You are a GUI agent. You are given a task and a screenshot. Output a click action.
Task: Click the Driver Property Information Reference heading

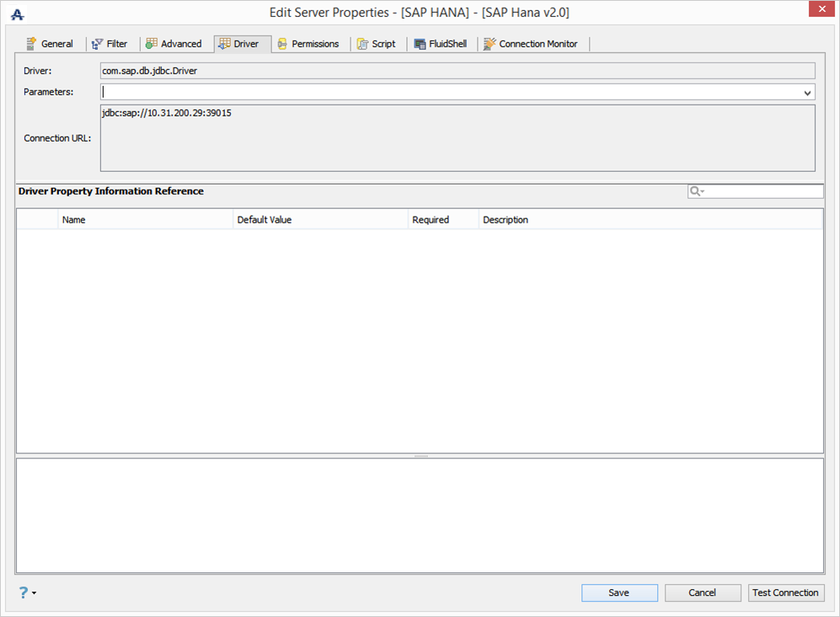click(x=111, y=191)
